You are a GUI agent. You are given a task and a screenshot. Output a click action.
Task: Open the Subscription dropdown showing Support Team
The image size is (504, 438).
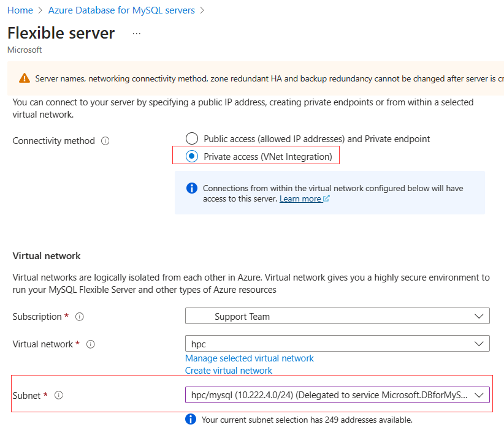337,316
